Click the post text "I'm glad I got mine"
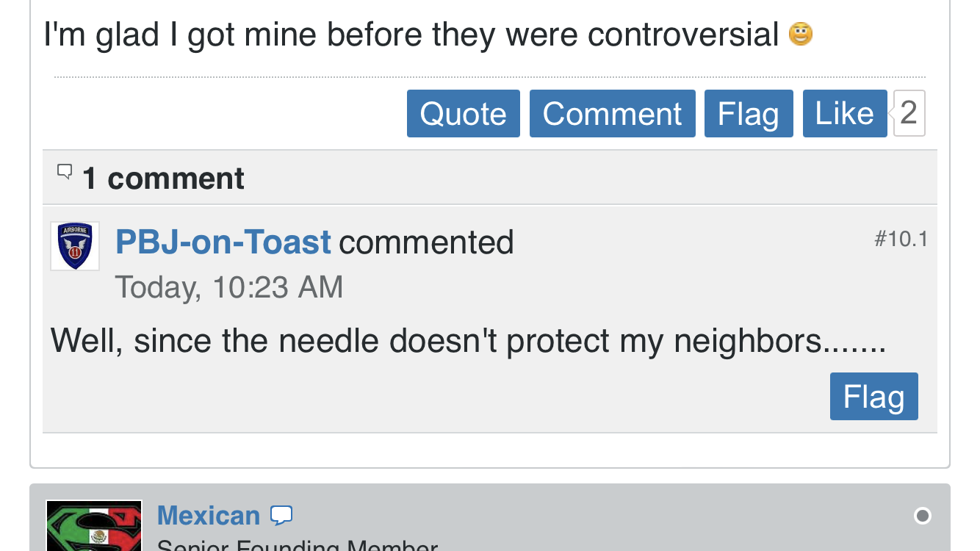This screenshot has height=551, width=980. 411,35
